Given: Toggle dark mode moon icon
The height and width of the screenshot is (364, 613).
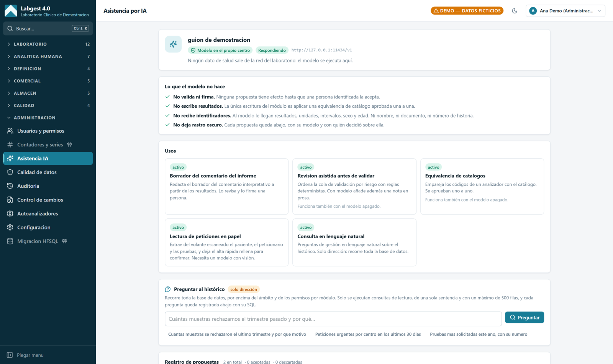Looking at the screenshot, I should click(x=515, y=11).
